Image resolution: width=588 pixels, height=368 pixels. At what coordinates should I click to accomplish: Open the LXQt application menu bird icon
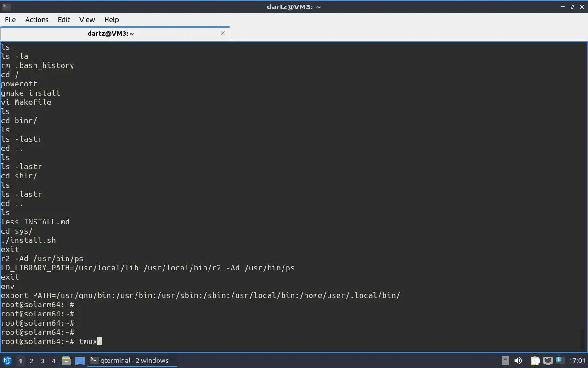7,361
